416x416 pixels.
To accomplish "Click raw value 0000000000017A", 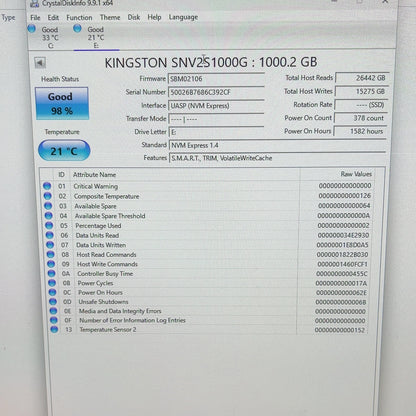I will tap(341, 283).
